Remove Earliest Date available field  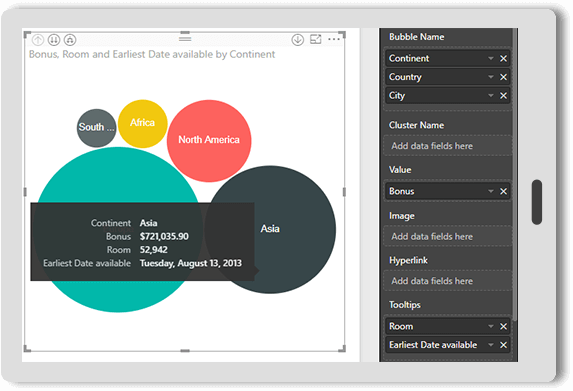point(504,345)
